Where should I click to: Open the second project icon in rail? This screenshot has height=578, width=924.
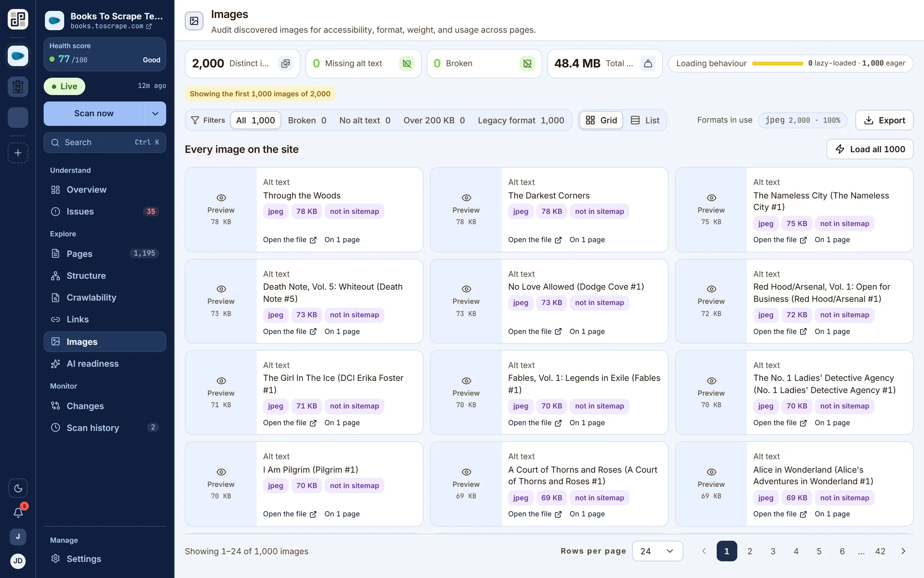tap(18, 87)
